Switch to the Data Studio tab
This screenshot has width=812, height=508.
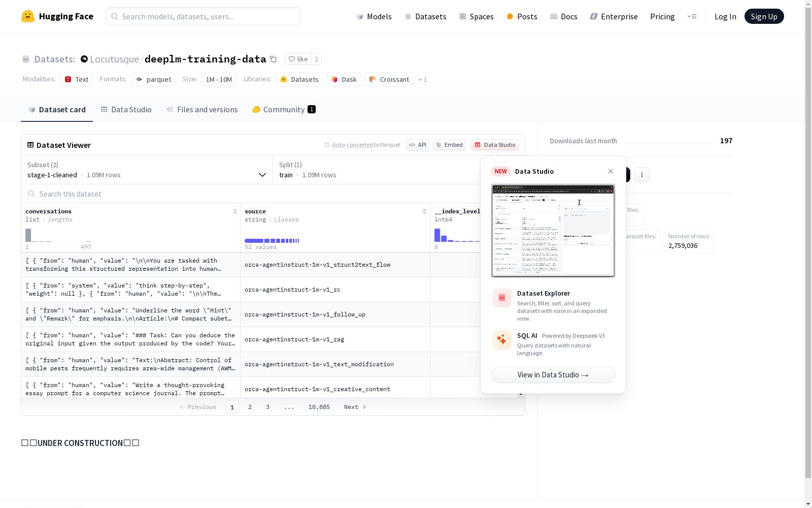(x=126, y=109)
